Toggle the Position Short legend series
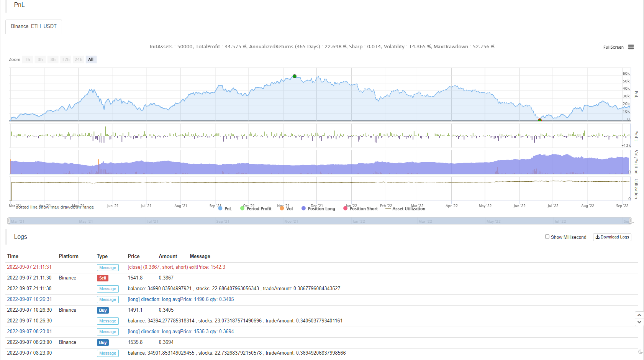644x360 pixels. (361, 209)
